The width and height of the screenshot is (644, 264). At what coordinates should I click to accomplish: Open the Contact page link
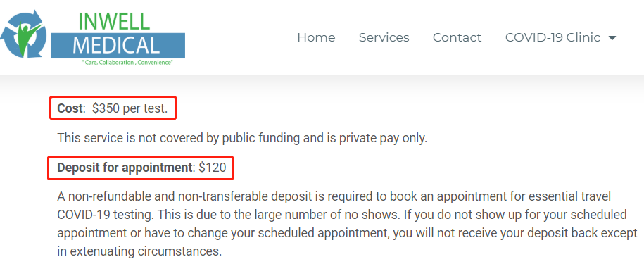[457, 37]
